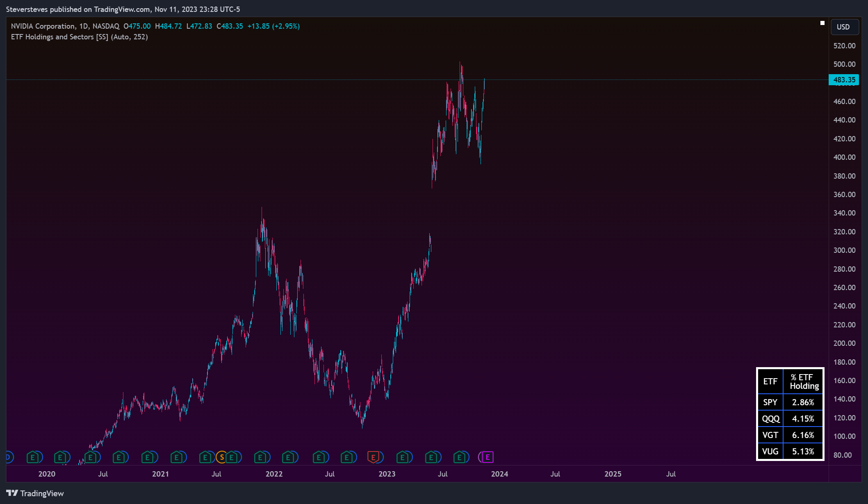This screenshot has width=868, height=504.
Task: Click the 6.16% holding cell
Action: (x=803, y=435)
